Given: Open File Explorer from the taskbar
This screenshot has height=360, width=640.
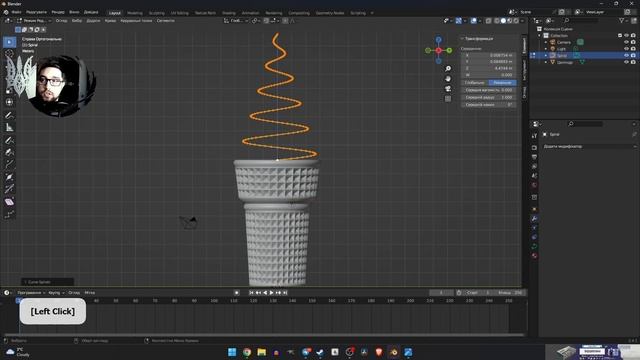Looking at the screenshot, I should [262, 352].
